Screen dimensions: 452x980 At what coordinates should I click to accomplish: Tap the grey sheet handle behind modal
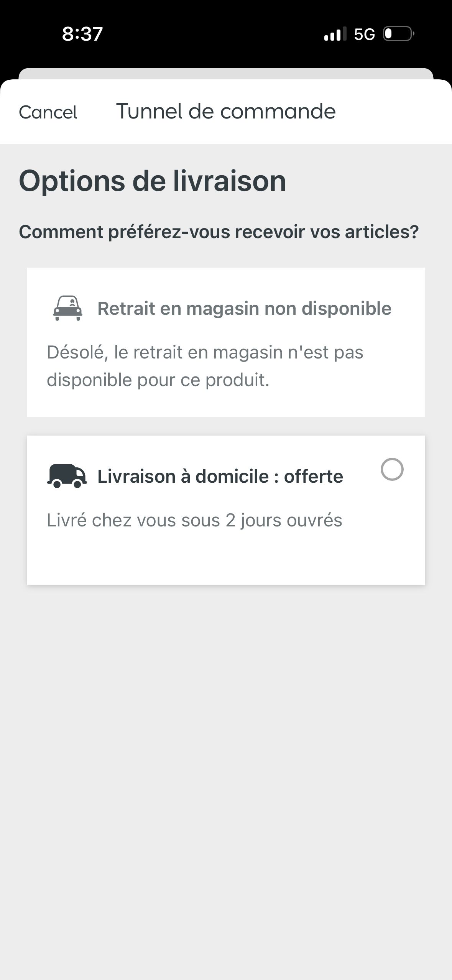coord(226,74)
